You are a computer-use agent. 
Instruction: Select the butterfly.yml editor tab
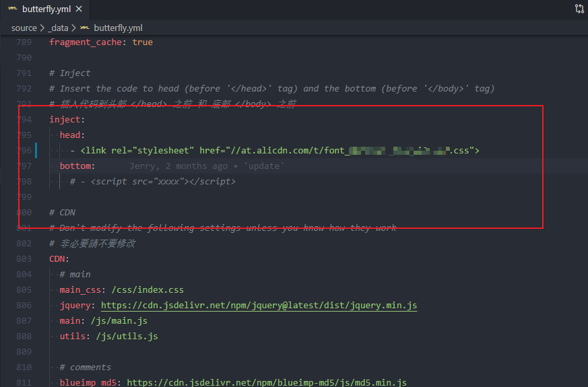[x=45, y=9]
